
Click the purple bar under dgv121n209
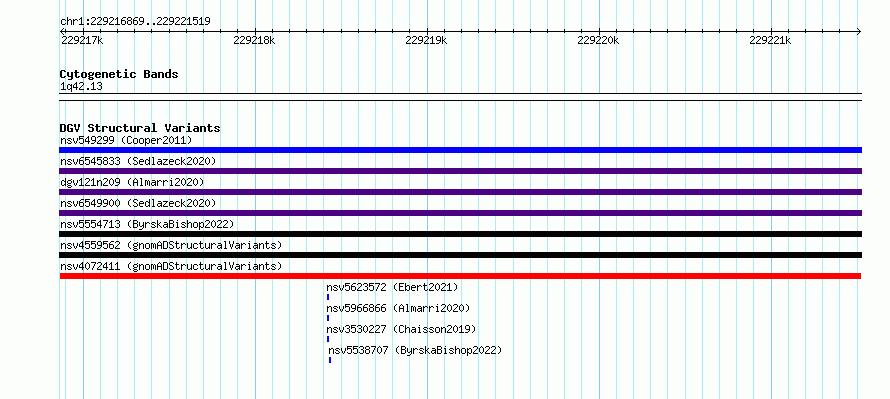tap(460, 192)
